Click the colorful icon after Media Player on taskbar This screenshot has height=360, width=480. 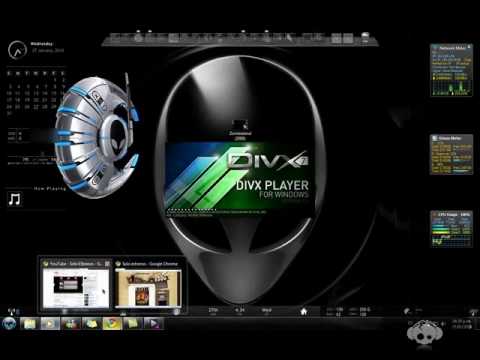tap(71, 323)
